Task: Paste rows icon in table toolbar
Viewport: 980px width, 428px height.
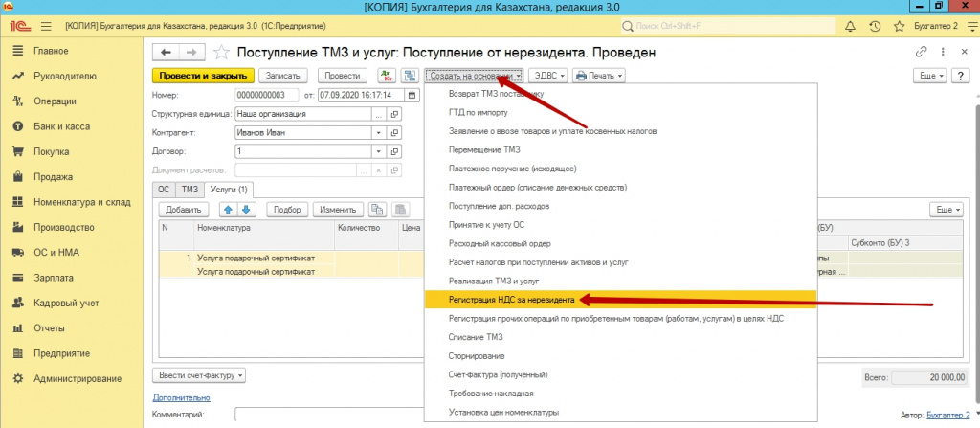Action: (x=400, y=210)
